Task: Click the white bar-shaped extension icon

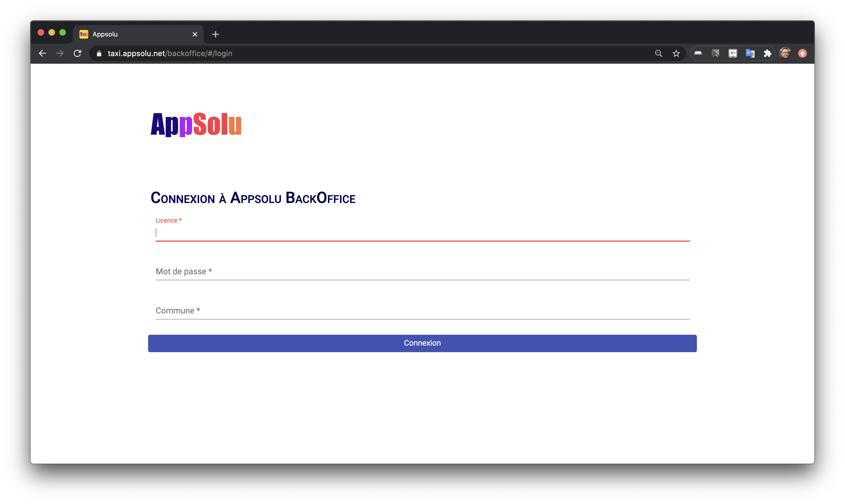Action: pos(698,53)
